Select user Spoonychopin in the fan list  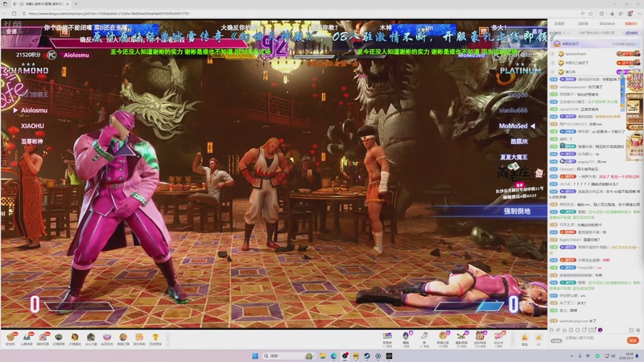click(x=576, y=54)
